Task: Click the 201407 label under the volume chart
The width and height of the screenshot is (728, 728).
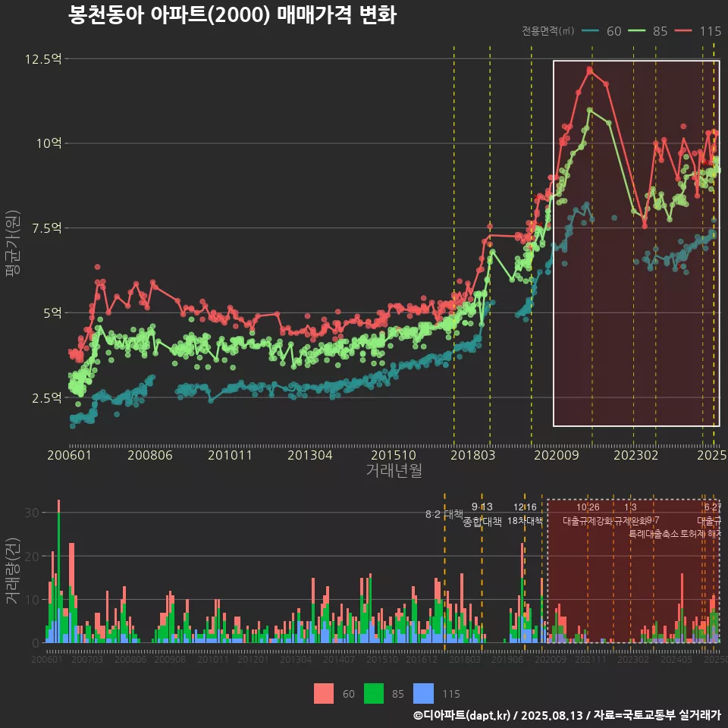Action: [339, 659]
